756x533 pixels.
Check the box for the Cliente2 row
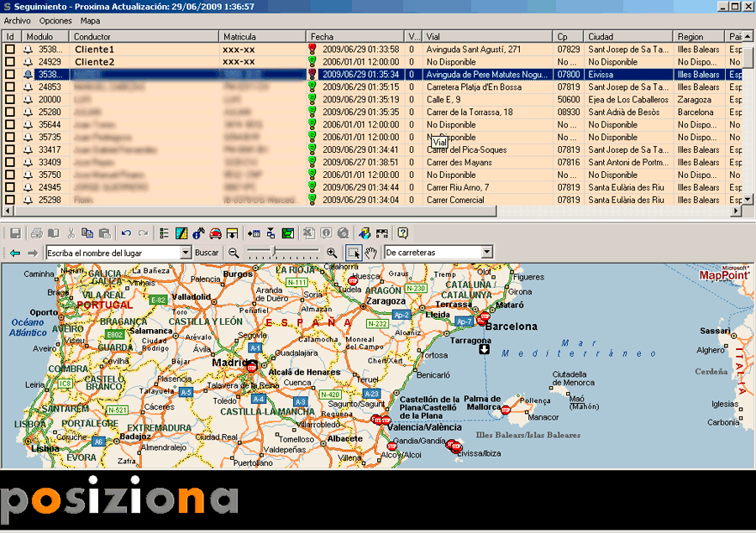(x=9, y=62)
